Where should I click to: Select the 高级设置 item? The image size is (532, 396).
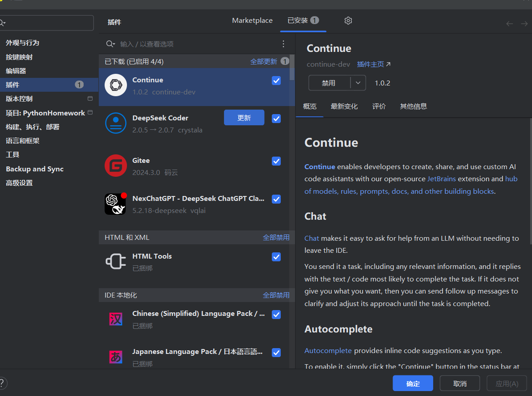point(19,183)
